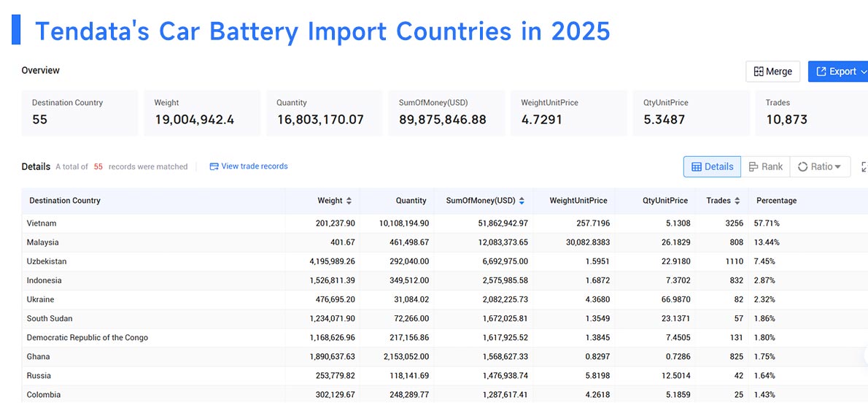The image size is (868, 408).
Task: Click the Merge button
Action: (772, 72)
